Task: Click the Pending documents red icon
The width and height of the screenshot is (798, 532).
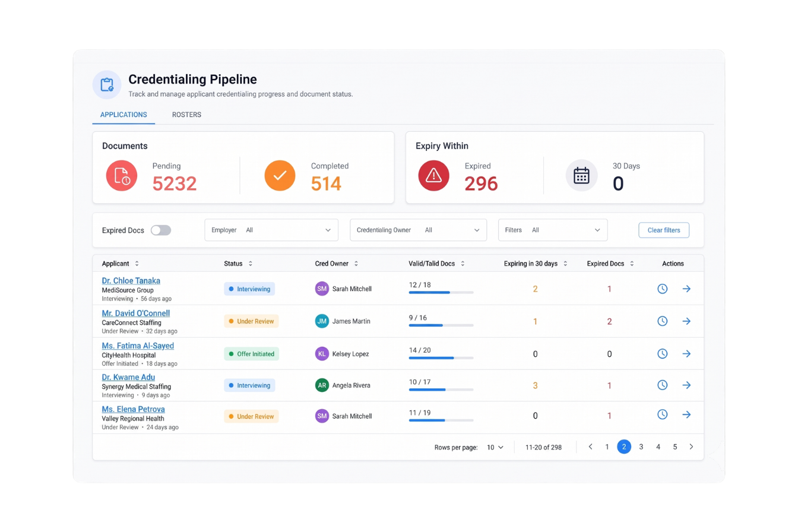Action: pos(122,176)
